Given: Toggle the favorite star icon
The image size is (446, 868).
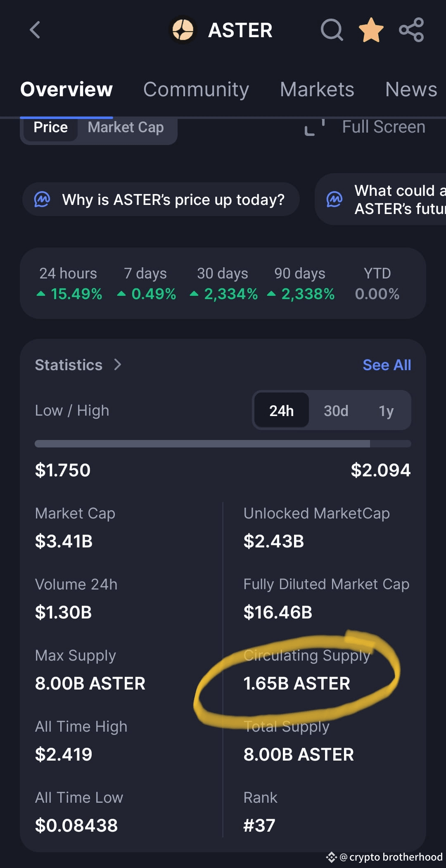Looking at the screenshot, I should coord(371,30).
